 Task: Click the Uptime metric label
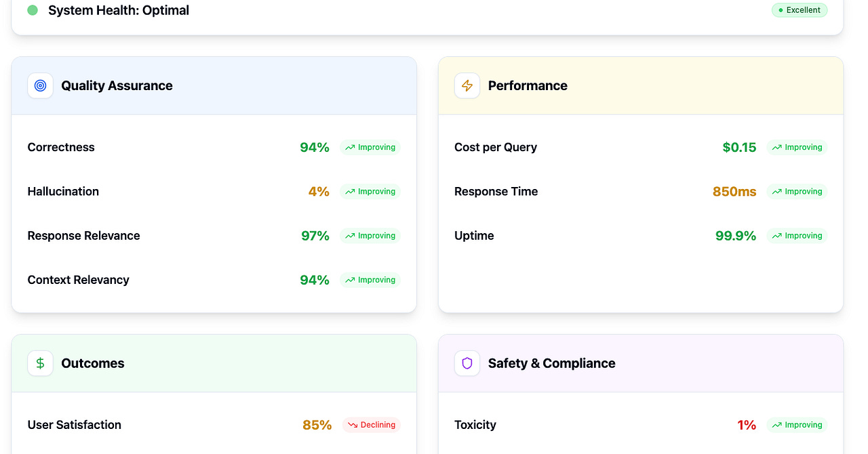click(x=474, y=236)
